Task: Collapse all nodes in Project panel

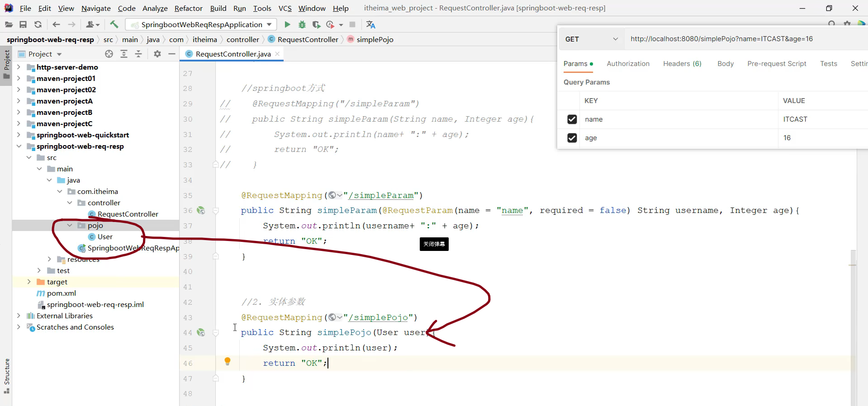Action: 138,54
